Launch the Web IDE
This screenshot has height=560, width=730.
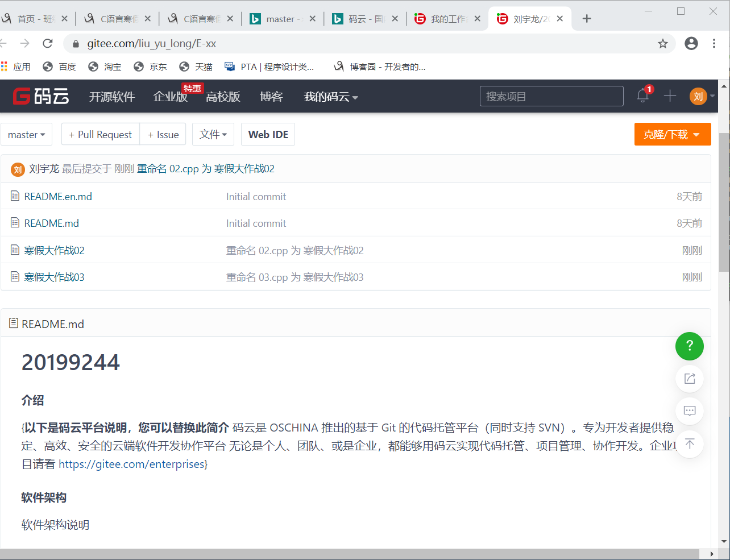coord(268,134)
